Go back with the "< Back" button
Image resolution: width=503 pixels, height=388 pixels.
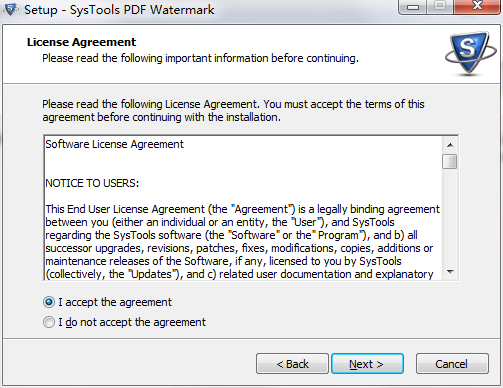(x=292, y=364)
